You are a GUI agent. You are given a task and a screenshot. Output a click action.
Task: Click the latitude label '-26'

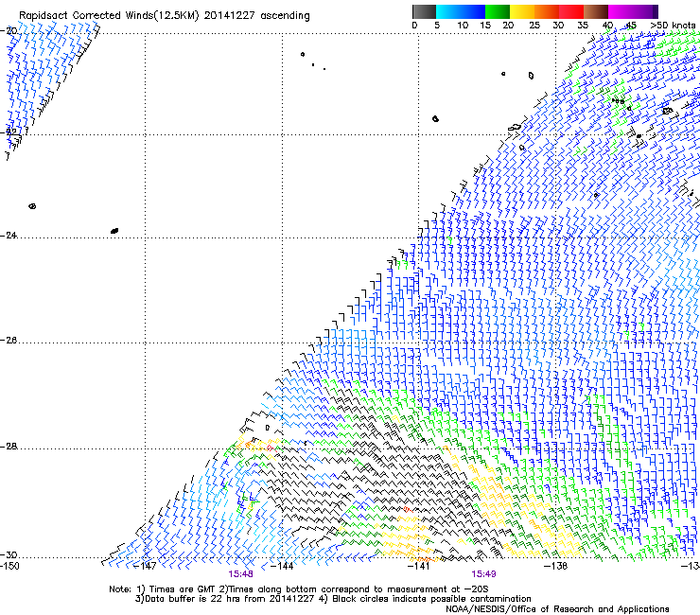click(x=9, y=341)
